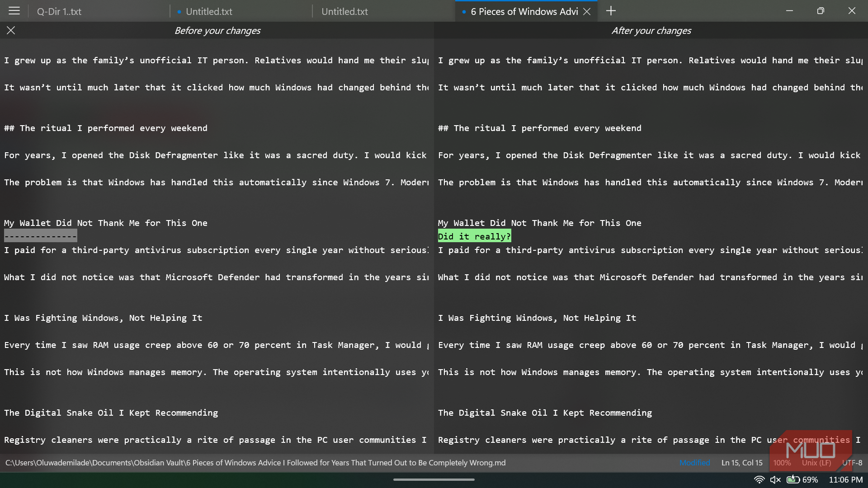The width and height of the screenshot is (868, 488).
Task: Click the muted volume tray icon
Action: (775, 479)
